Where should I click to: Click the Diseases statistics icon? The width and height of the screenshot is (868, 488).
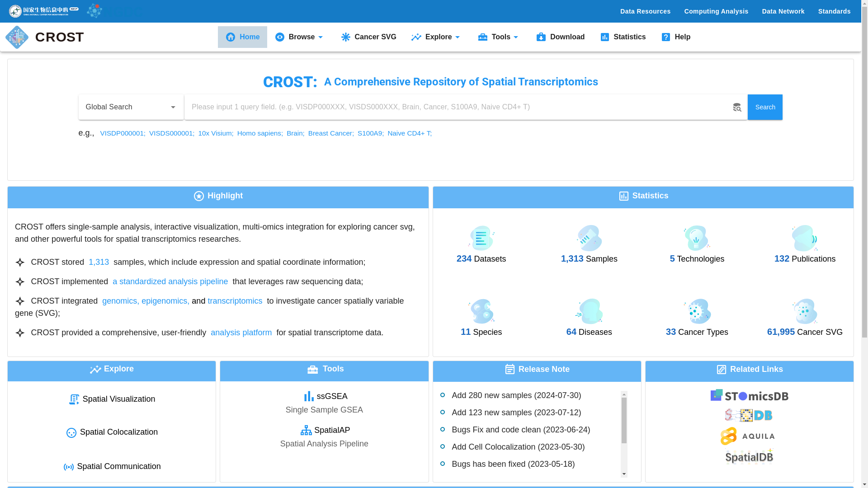(589, 311)
